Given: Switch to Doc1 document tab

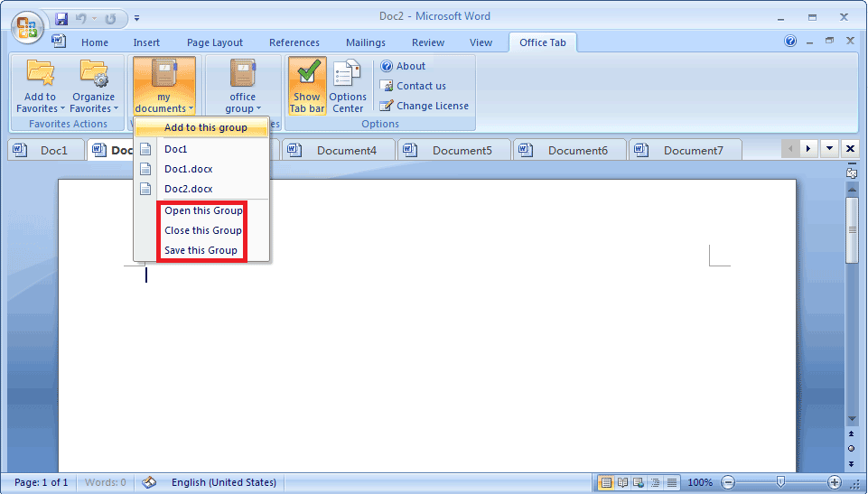Looking at the screenshot, I should pos(46,150).
